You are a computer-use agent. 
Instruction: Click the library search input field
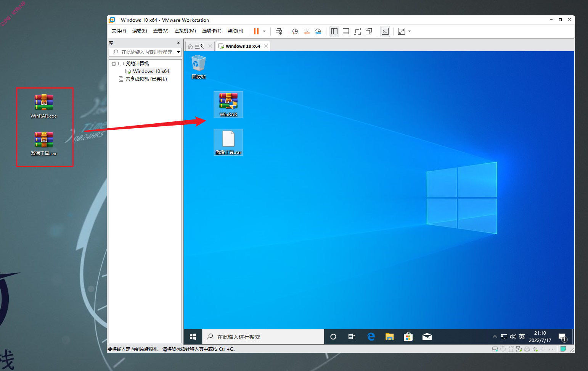143,52
